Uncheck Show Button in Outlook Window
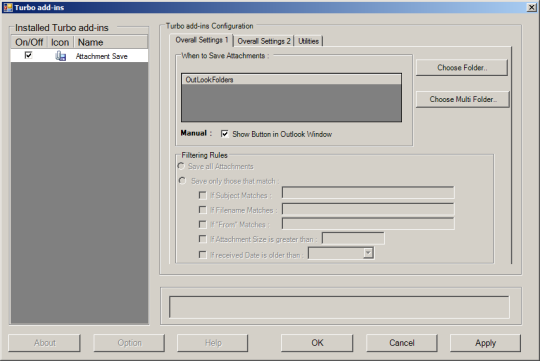 tap(225, 134)
